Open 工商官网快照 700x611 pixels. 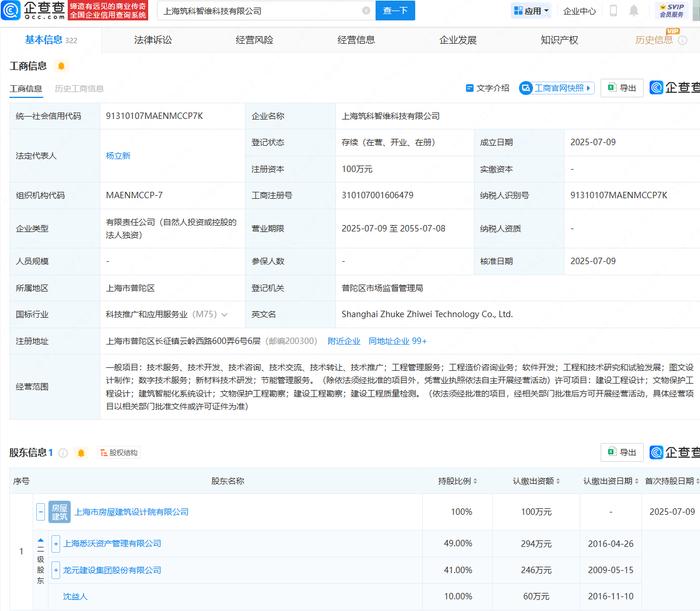click(x=557, y=88)
